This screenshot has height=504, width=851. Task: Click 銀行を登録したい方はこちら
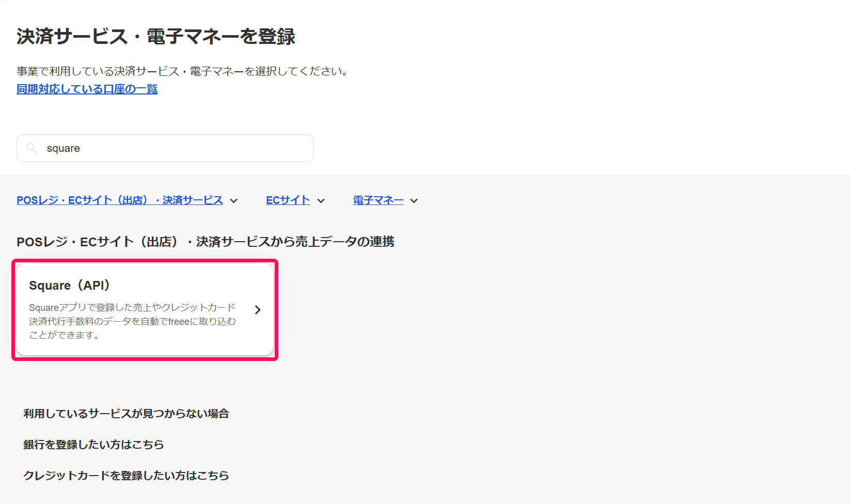(93, 445)
